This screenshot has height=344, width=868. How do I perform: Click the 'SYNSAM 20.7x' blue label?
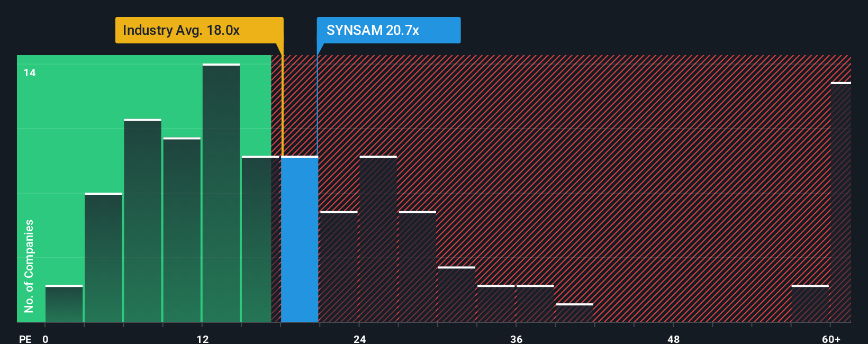pyautogui.click(x=388, y=30)
